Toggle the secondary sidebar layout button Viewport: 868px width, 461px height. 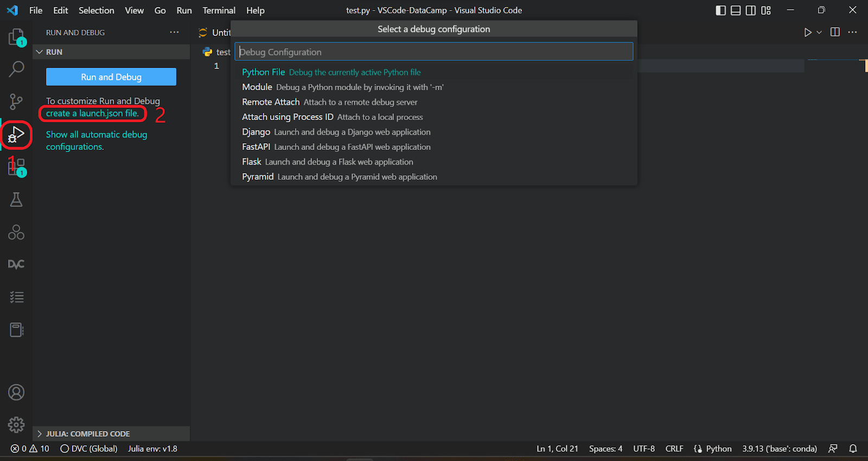click(751, 10)
